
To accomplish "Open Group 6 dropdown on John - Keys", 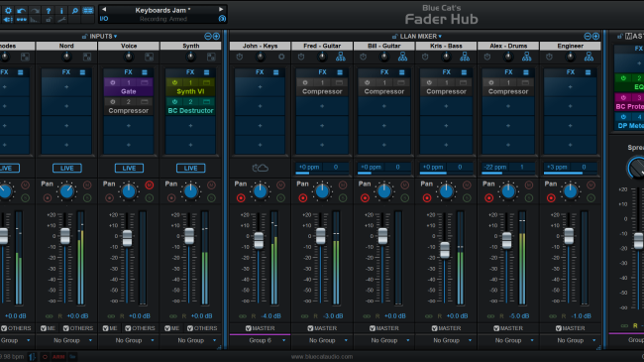I will 260,340.
